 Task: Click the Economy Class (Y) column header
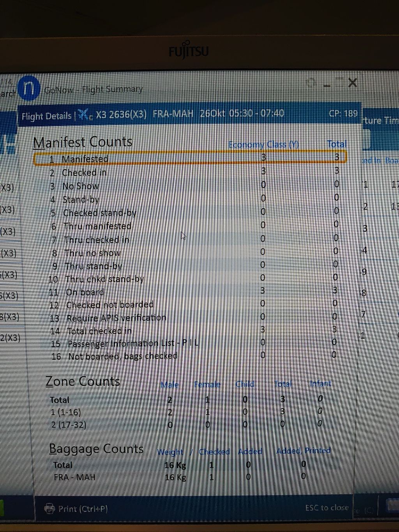tap(263, 145)
